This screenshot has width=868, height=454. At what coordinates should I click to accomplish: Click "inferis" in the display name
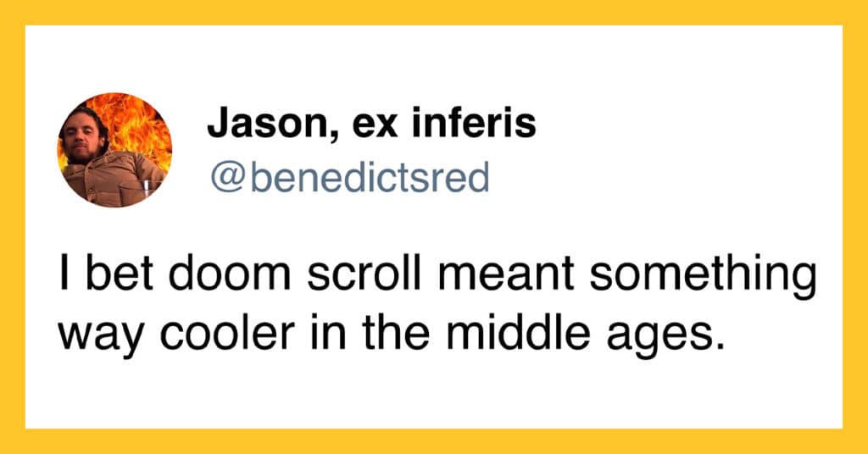[x=475, y=123]
